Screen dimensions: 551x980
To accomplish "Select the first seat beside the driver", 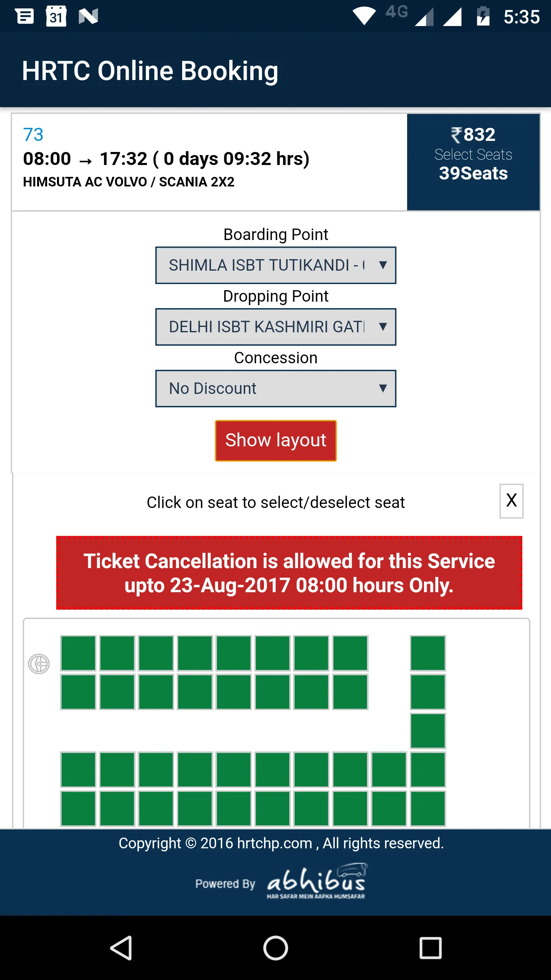I will click(78, 653).
